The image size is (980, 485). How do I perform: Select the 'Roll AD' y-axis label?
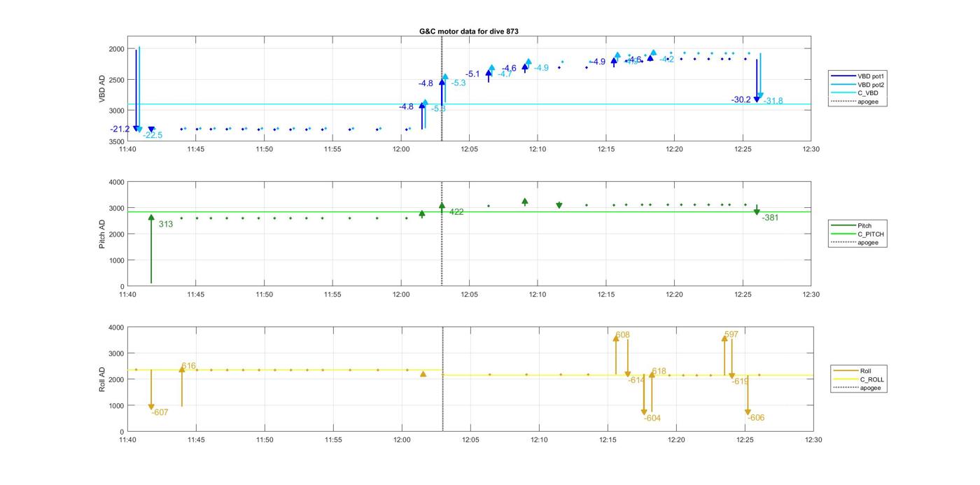(102, 379)
